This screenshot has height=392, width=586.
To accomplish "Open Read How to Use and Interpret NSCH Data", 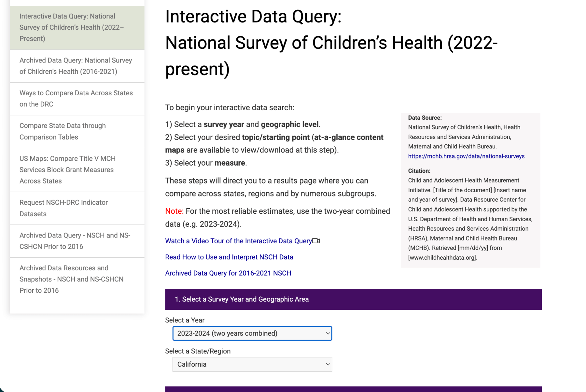I will click(x=229, y=257).
